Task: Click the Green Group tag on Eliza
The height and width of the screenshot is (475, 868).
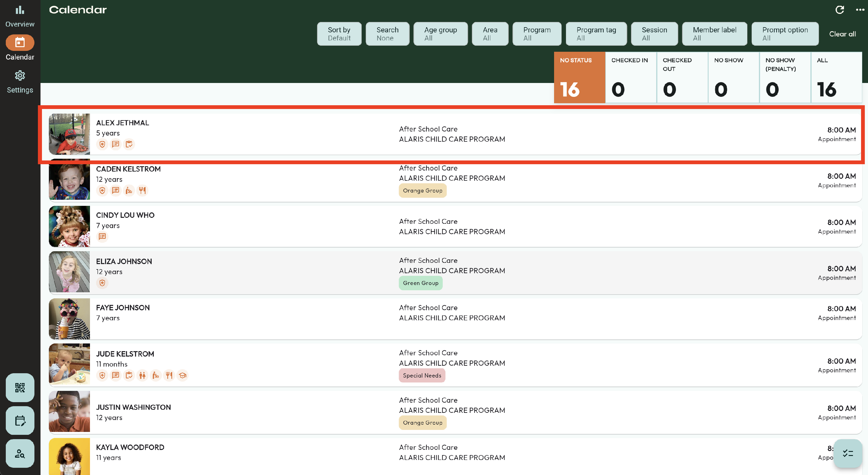Action: click(x=420, y=283)
